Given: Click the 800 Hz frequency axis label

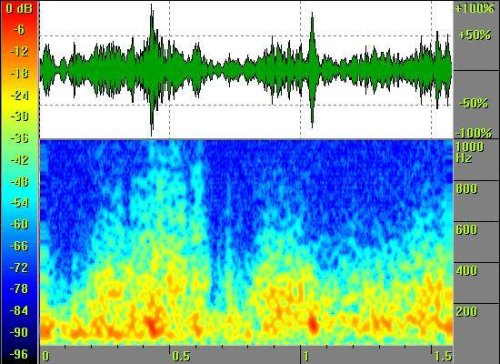Looking at the screenshot, I should (x=467, y=189).
